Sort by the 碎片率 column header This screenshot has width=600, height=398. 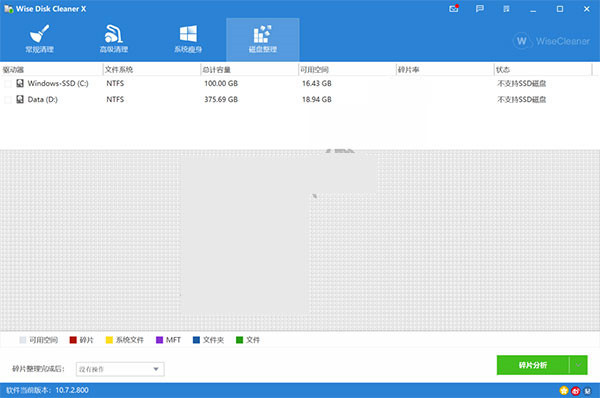coord(445,70)
